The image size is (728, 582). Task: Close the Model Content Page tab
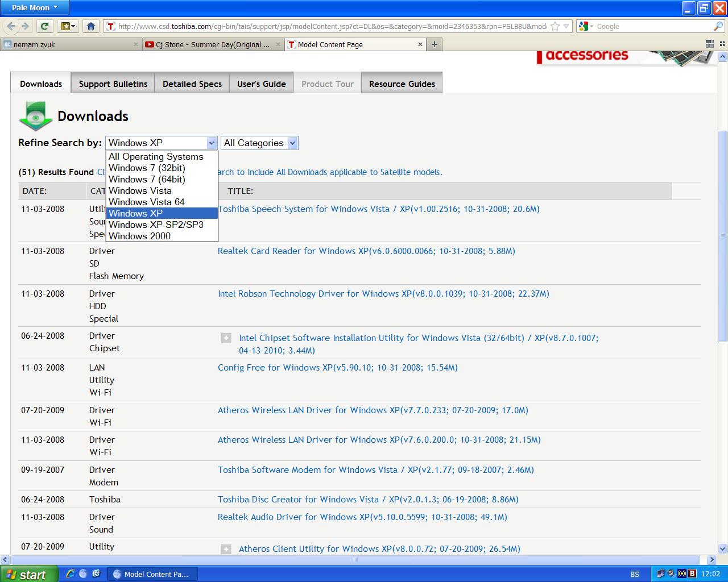click(x=420, y=44)
